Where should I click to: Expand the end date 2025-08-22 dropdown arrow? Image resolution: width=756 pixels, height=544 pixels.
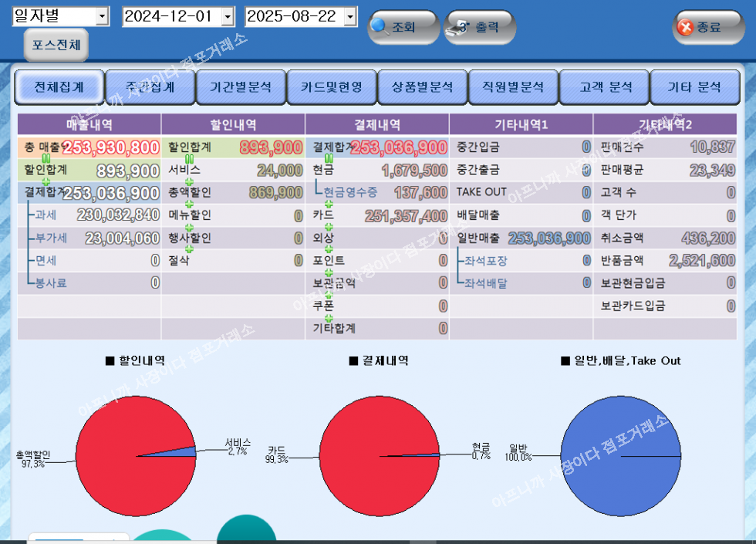pos(350,16)
